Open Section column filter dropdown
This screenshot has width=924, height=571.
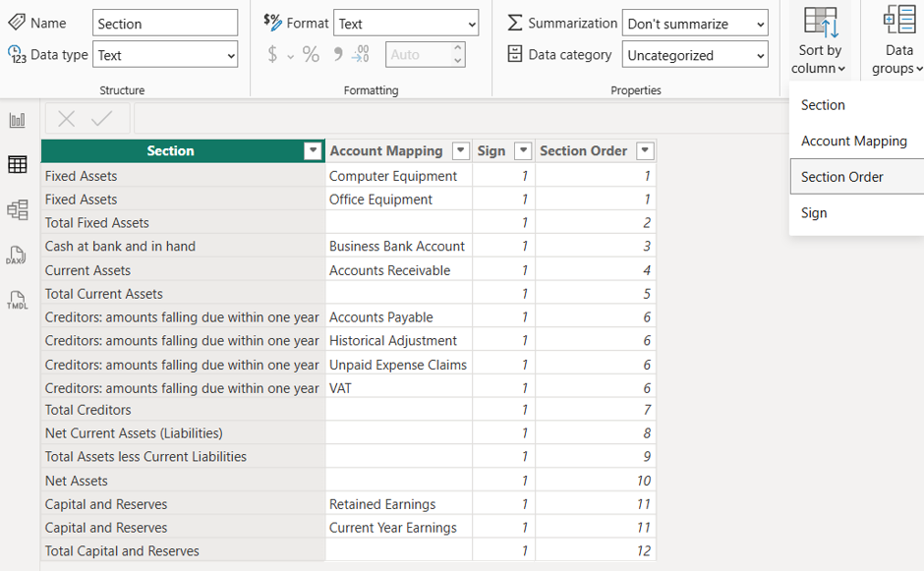pyautogui.click(x=313, y=150)
